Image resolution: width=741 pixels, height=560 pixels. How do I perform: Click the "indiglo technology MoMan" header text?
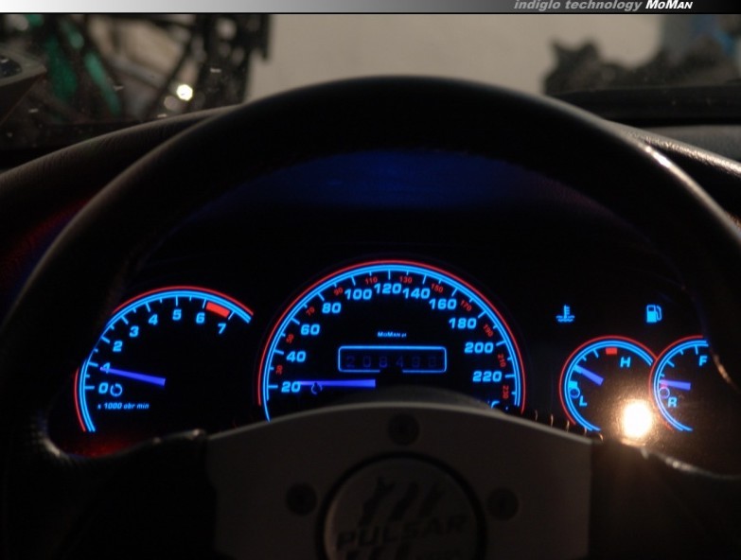[603, 5]
